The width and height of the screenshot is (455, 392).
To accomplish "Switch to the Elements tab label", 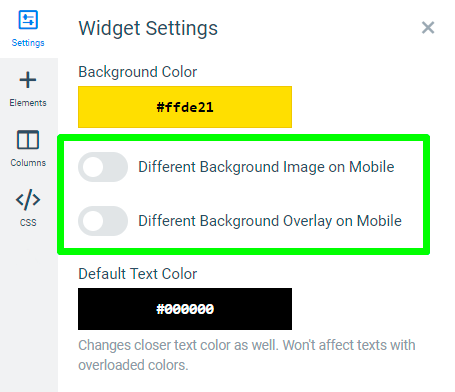I will pyautogui.click(x=28, y=103).
